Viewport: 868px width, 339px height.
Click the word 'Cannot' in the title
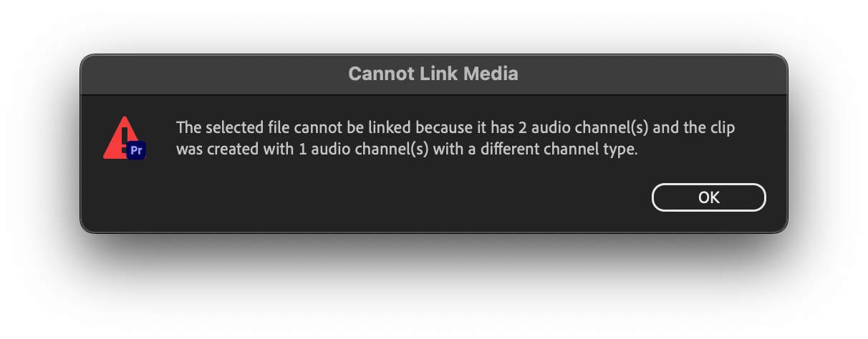(377, 73)
